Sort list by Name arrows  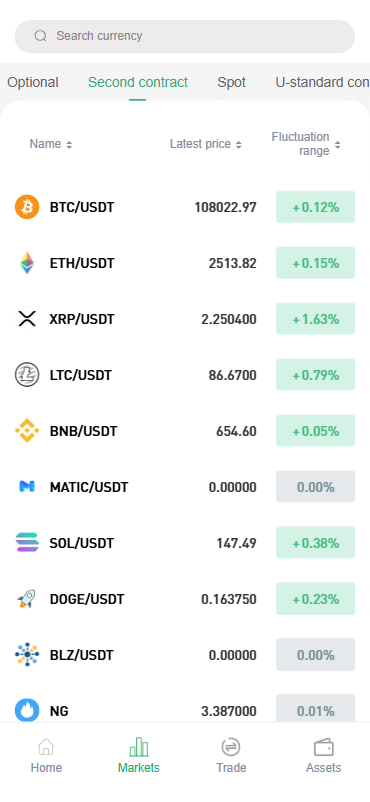coord(69,145)
